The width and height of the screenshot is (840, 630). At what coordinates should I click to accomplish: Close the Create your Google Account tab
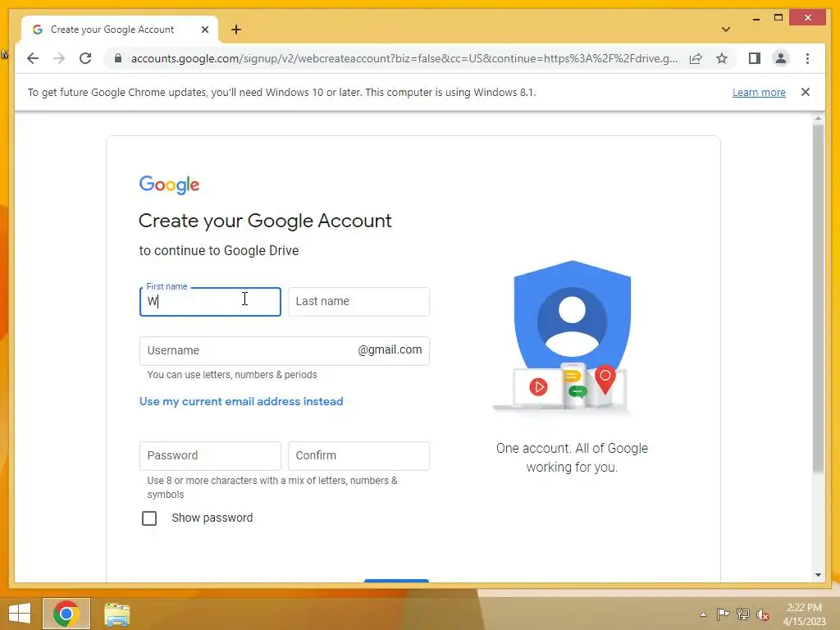click(204, 30)
